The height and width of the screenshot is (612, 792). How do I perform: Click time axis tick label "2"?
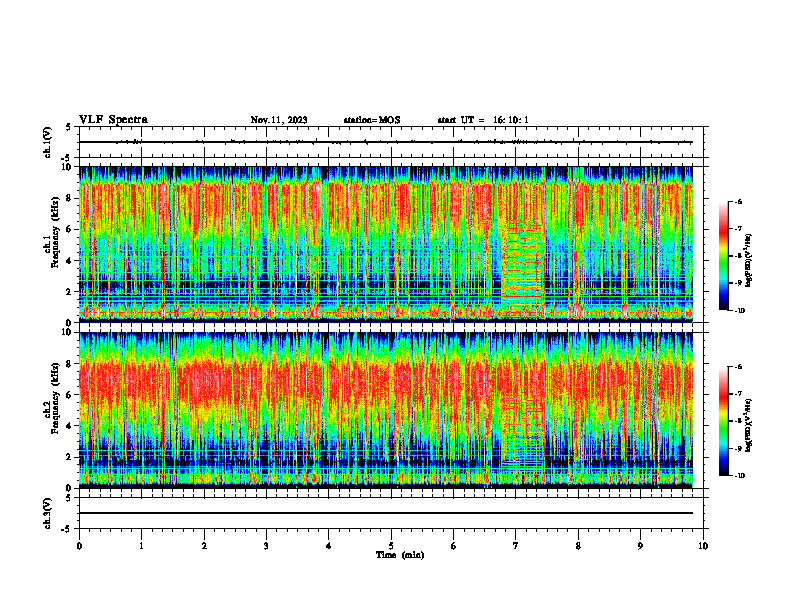(204, 546)
